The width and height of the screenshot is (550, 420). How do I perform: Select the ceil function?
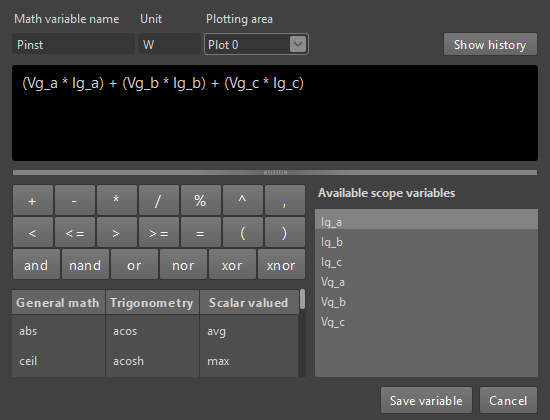(58, 361)
